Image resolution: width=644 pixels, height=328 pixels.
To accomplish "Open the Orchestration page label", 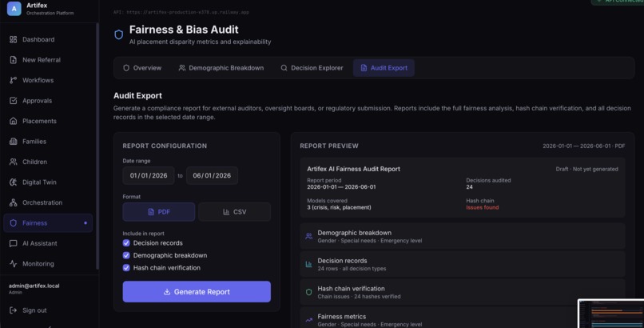I will point(42,202).
